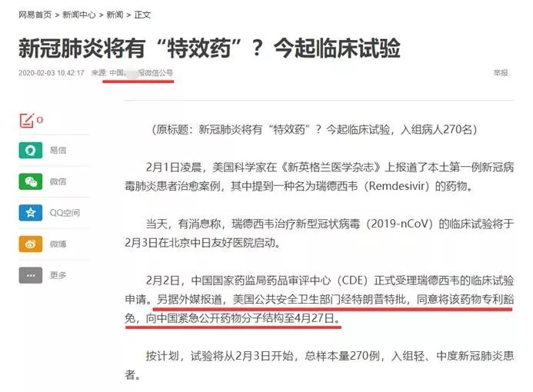533x392 pixels.
Task: Share to QQ空间 via star icon
Action: click(31, 213)
